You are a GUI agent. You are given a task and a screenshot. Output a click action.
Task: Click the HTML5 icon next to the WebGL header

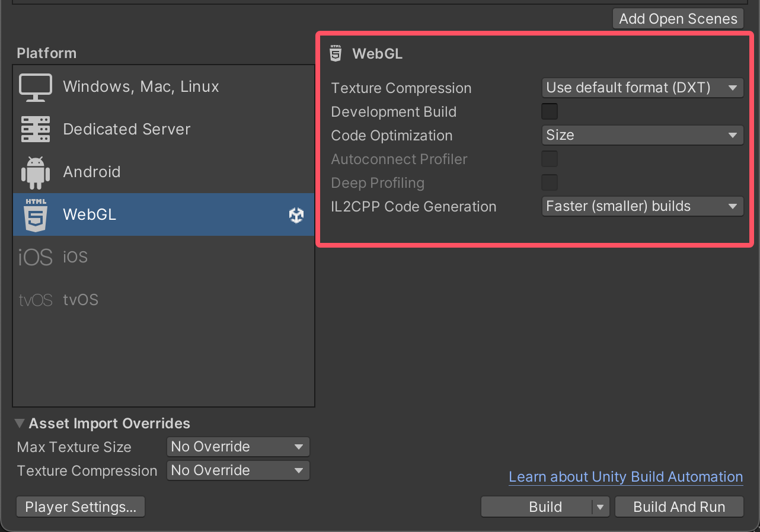tap(336, 53)
